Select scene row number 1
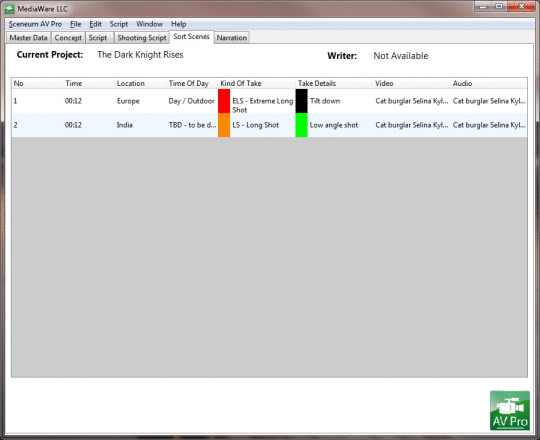This screenshot has height=440, width=540. pos(269,101)
